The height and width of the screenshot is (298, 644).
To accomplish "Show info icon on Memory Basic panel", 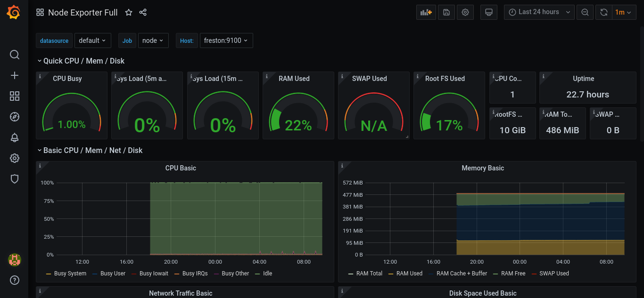I will click(x=342, y=165).
